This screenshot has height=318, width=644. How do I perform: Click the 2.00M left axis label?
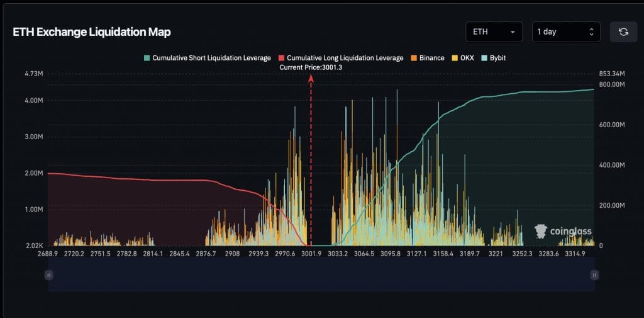coord(34,173)
